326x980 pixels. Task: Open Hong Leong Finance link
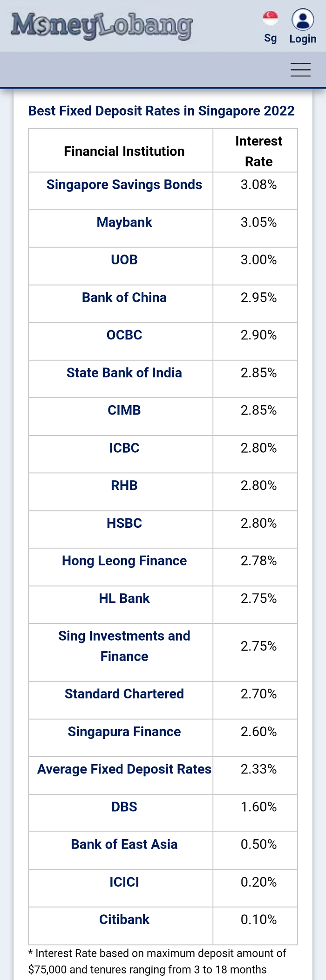tap(124, 561)
